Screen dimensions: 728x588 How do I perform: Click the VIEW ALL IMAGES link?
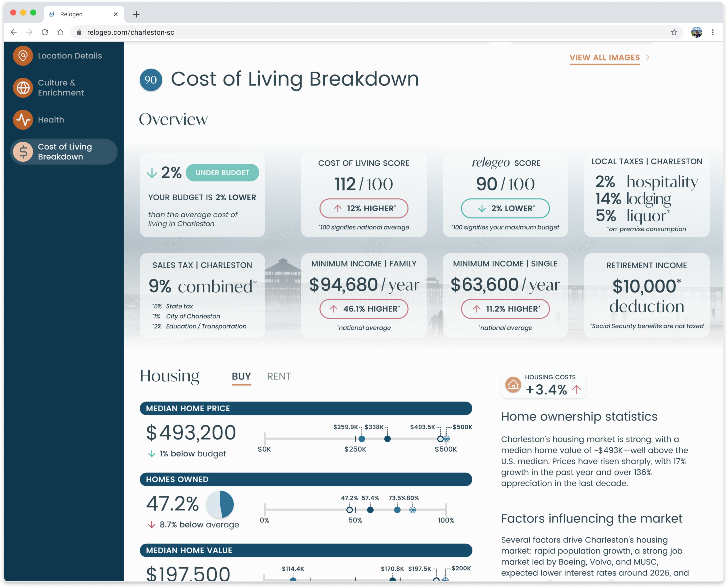[x=605, y=58]
